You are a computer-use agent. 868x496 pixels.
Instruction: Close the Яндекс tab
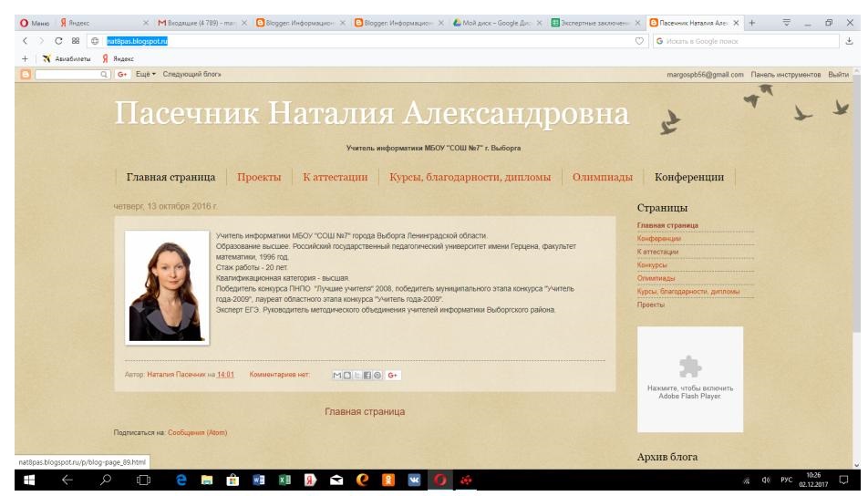(x=146, y=24)
